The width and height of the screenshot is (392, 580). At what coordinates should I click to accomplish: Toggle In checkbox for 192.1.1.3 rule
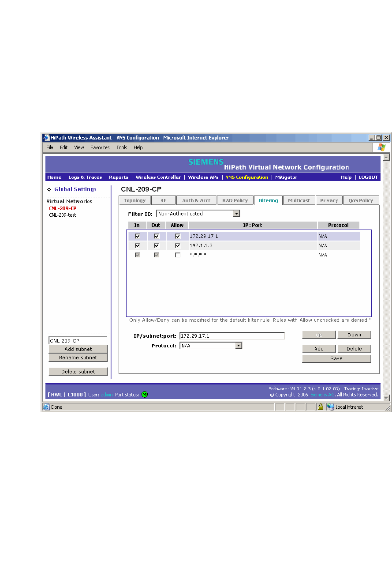[x=138, y=245]
